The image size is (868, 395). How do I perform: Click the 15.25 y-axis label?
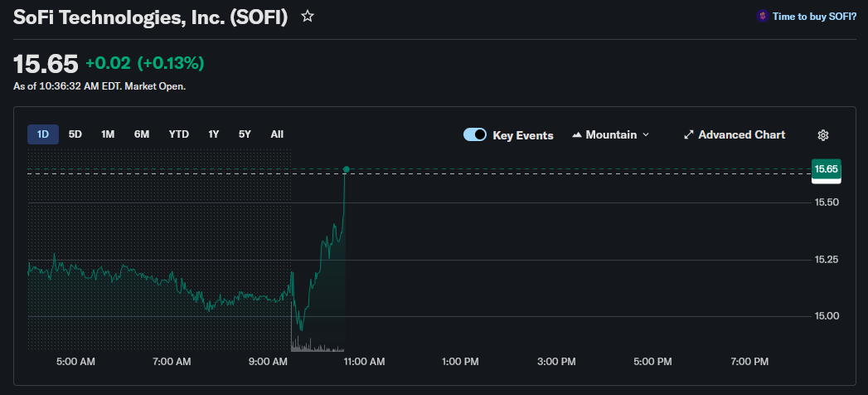(x=827, y=259)
